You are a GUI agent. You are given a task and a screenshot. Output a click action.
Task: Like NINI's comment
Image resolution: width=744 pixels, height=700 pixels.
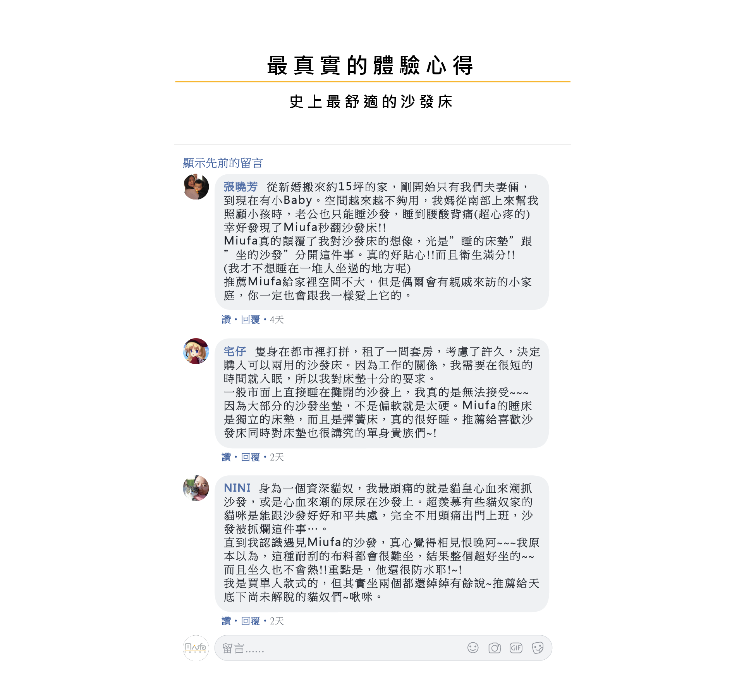226,621
